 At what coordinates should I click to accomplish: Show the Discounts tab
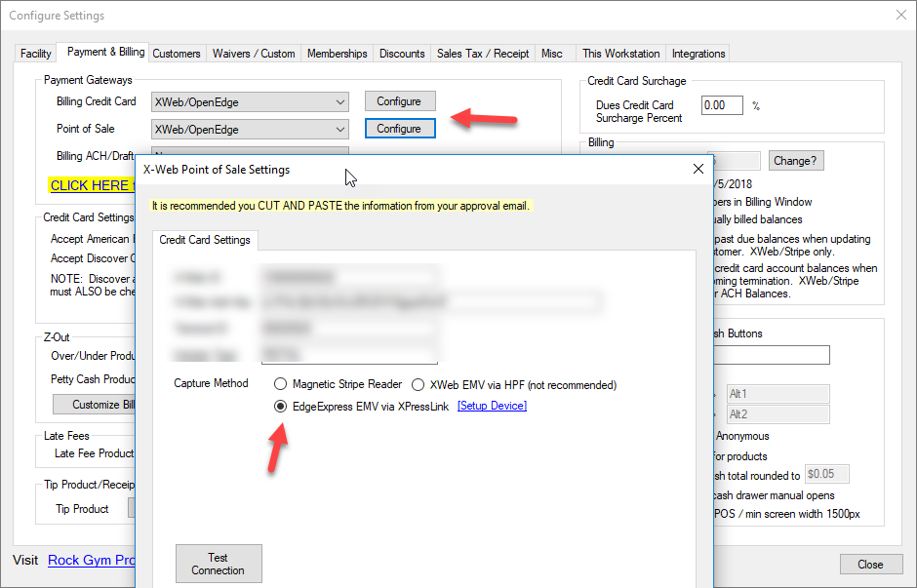[402, 54]
